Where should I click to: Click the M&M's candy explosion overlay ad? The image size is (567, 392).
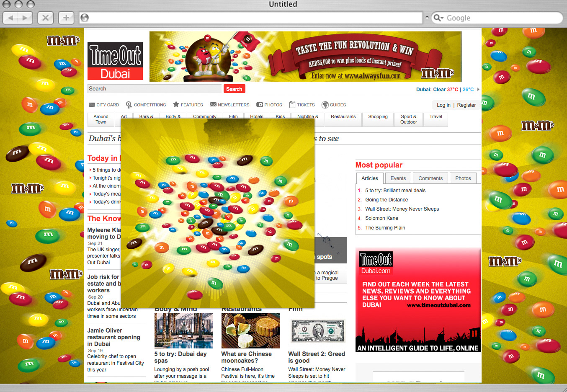point(218,213)
